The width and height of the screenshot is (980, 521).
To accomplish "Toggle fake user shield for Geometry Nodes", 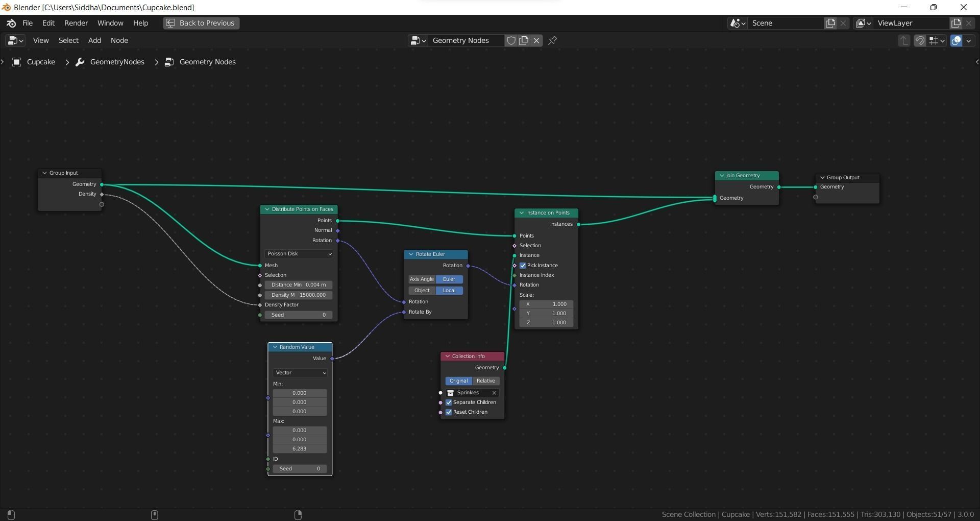I will (511, 40).
